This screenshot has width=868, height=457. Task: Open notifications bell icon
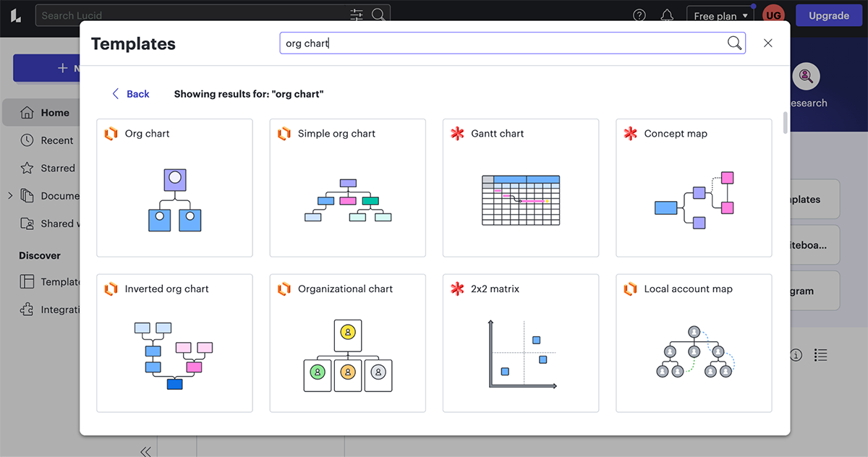coord(667,15)
